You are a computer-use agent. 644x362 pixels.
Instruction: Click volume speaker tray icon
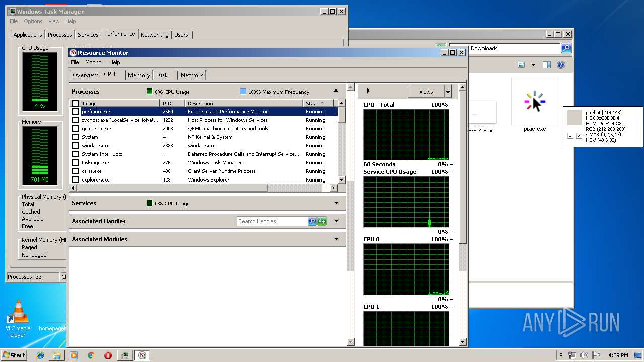[x=584, y=355]
